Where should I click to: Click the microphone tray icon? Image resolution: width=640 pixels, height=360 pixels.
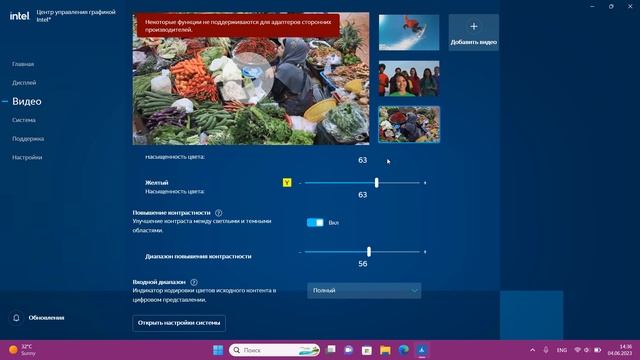coord(546,350)
